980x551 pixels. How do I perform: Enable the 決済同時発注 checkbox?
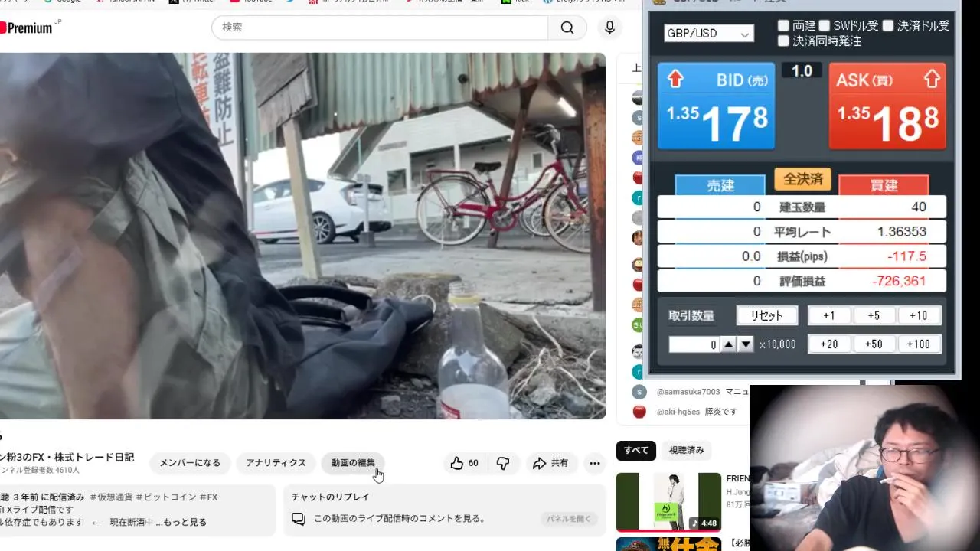pos(783,41)
